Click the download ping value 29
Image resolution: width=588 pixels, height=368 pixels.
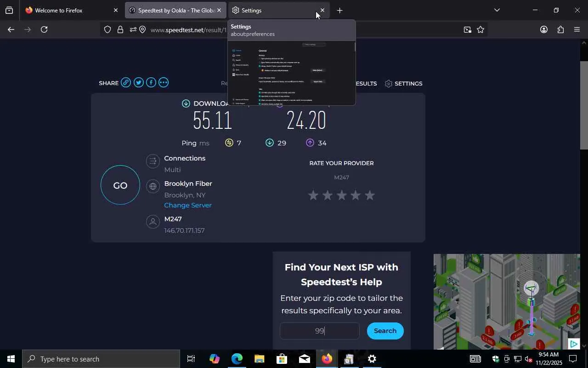(x=282, y=143)
